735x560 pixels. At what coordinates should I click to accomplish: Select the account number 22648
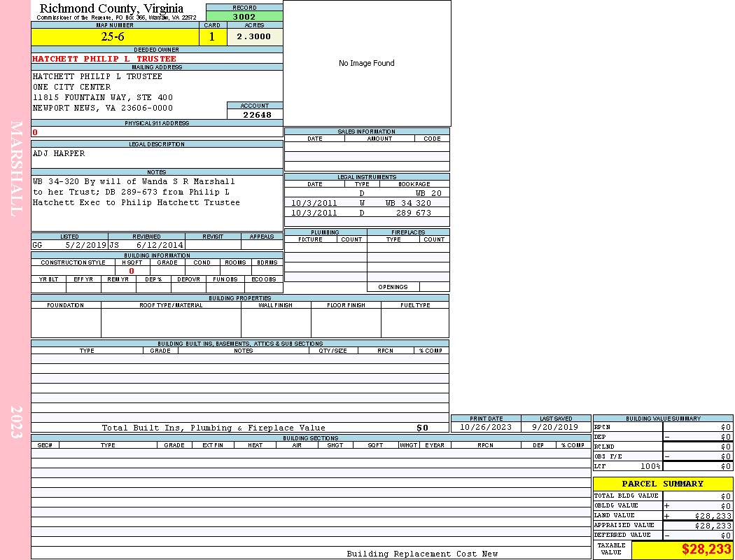pos(257,115)
